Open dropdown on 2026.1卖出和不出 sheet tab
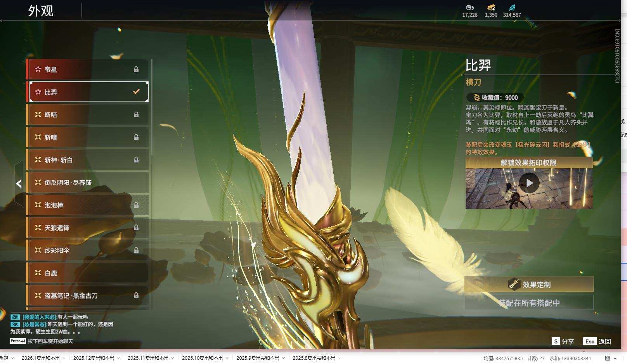The width and height of the screenshot is (627, 364). 64,358
